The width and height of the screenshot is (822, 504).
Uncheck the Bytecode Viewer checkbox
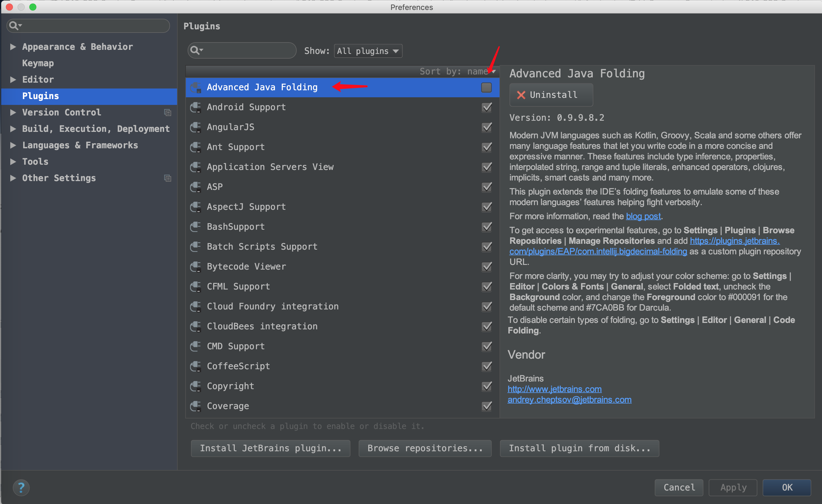486,267
